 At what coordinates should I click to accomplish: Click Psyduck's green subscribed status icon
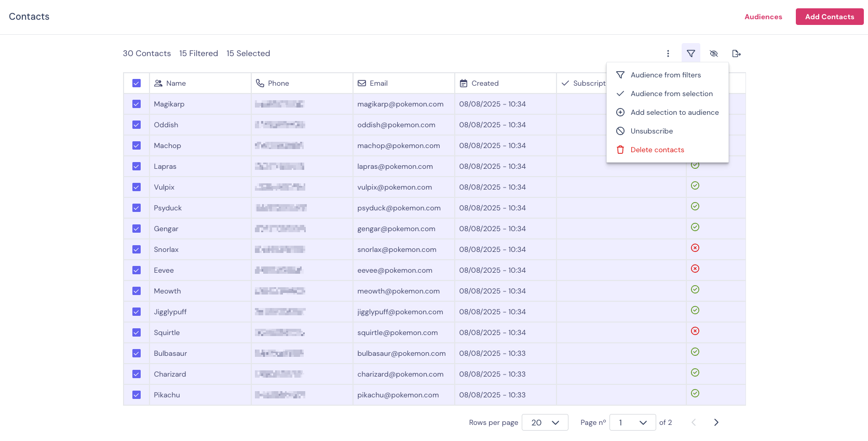695,206
